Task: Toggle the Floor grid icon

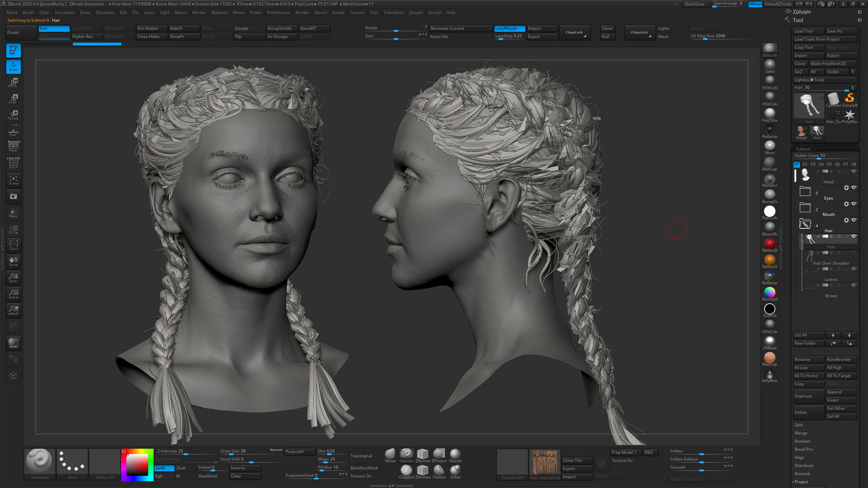Action: point(13,130)
